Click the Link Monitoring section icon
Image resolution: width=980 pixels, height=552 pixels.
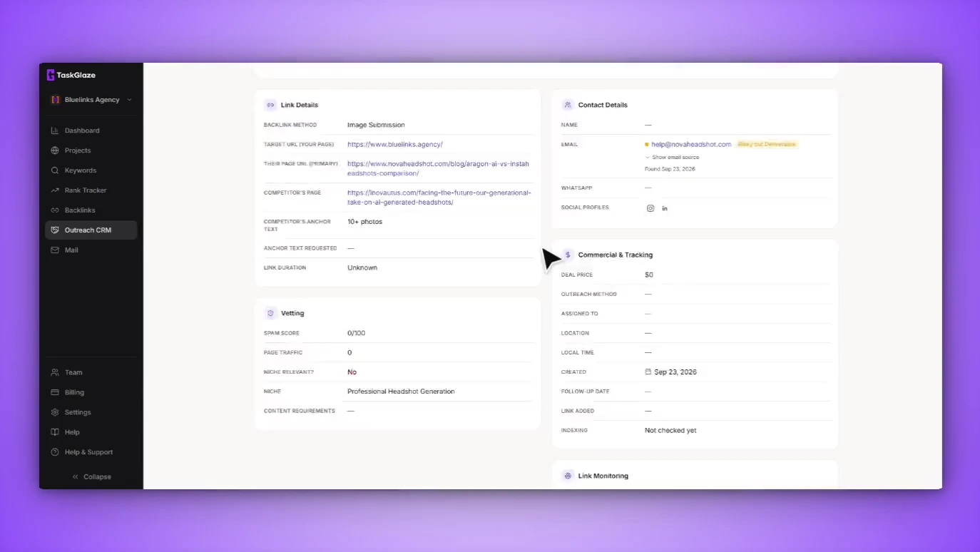(568, 476)
